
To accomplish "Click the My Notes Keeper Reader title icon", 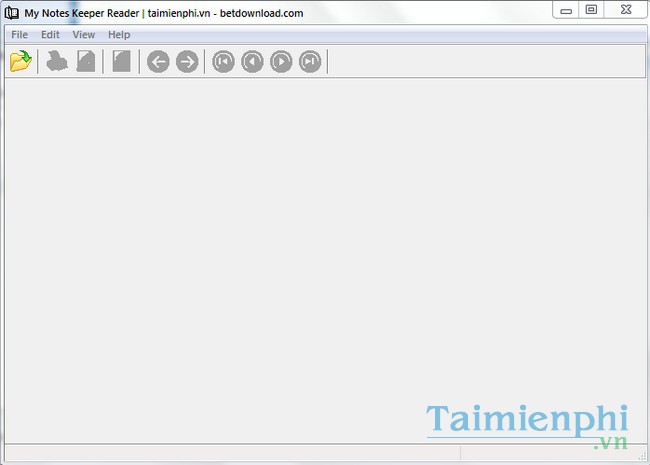I will (12, 13).
